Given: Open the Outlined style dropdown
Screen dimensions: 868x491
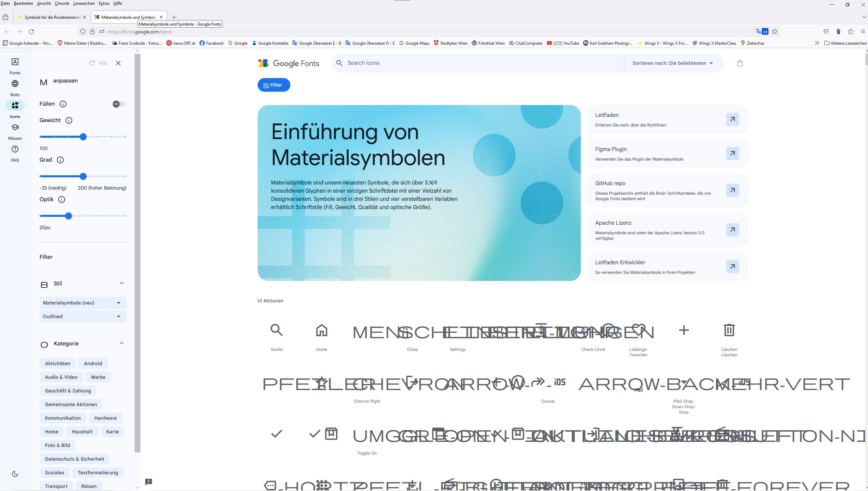Looking at the screenshot, I should [82, 316].
